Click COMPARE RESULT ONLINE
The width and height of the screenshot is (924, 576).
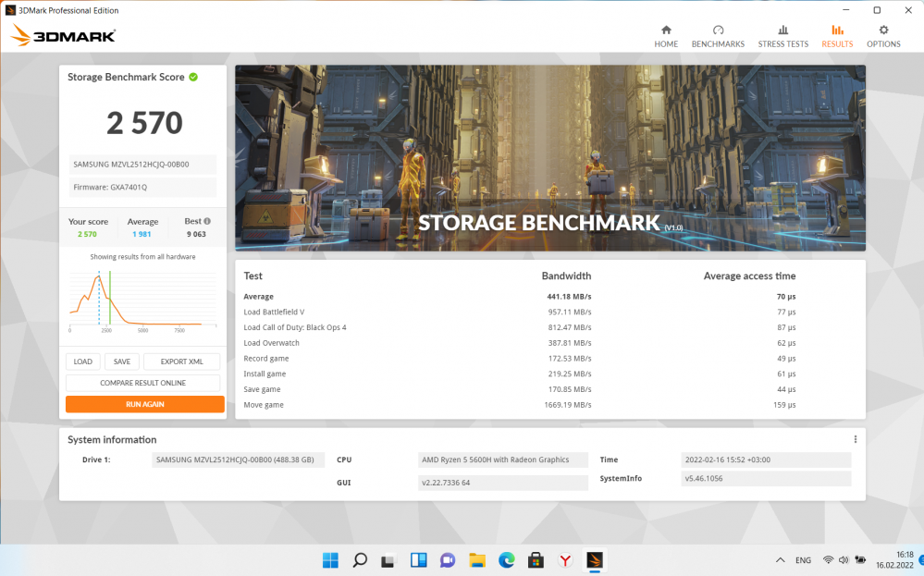(143, 383)
